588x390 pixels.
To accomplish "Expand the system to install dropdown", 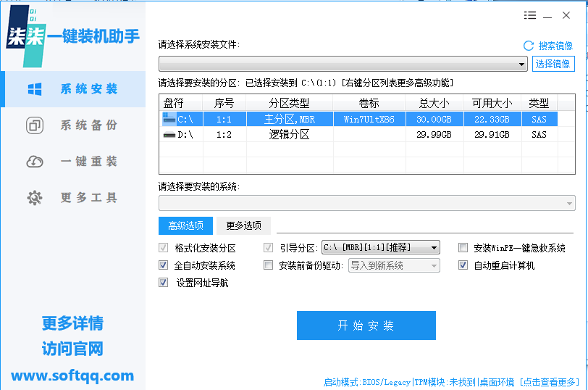I will click(x=569, y=204).
